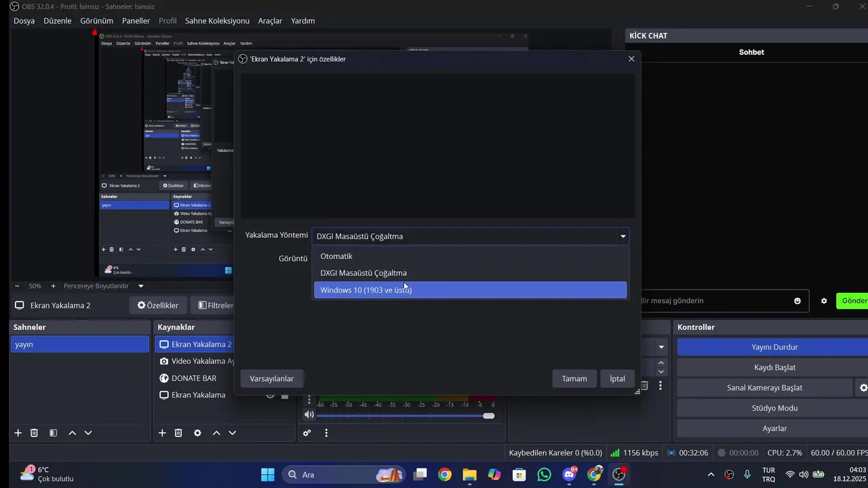
Task: Zoom in preview with plus icon
Action: [54, 286]
